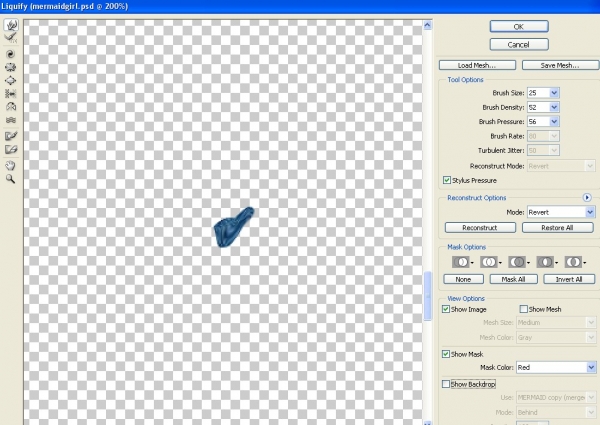
Task: Open the backdrop Use layer dropdown
Action: tap(556, 397)
